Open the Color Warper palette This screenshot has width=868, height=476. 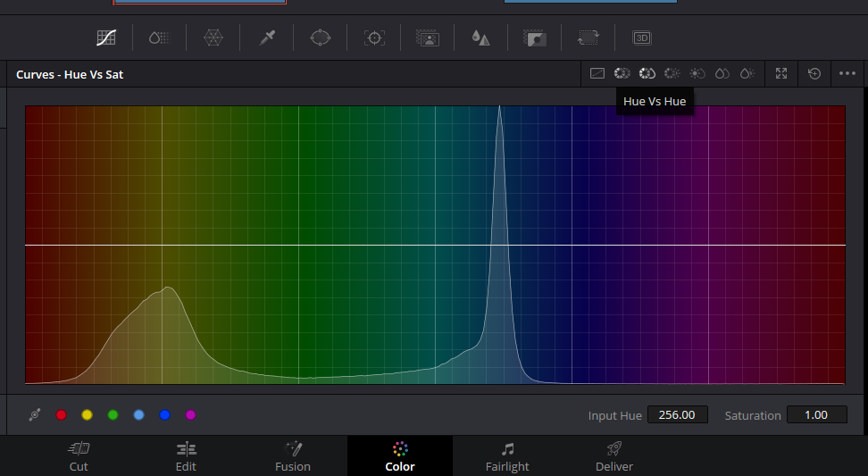(x=213, y=38)
